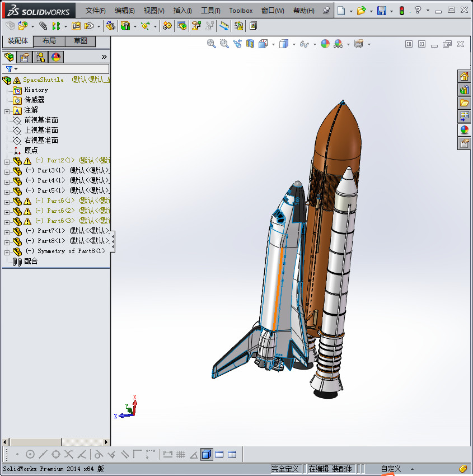473x476 pixels.
Task: Click the Performance Evaluation warning icon
Action: [x=239, y=26]
